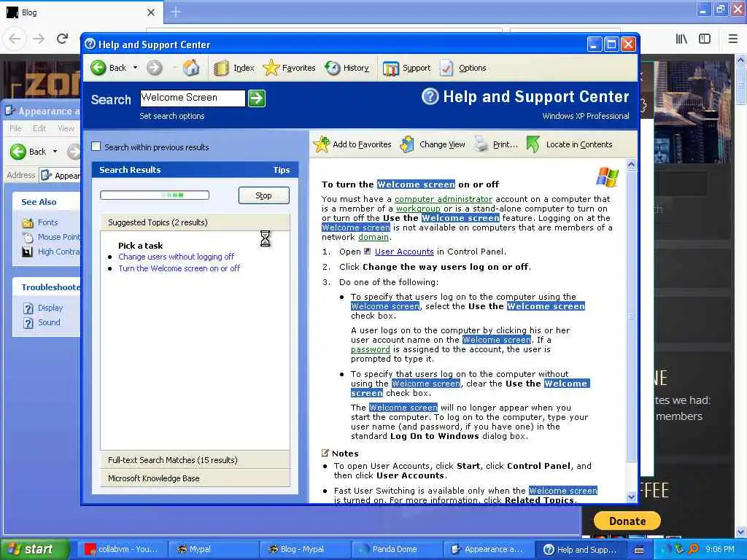Open the Options toolbar item
Image resolution: width=747 pixels, height=560 pixels.
point(463,68)
